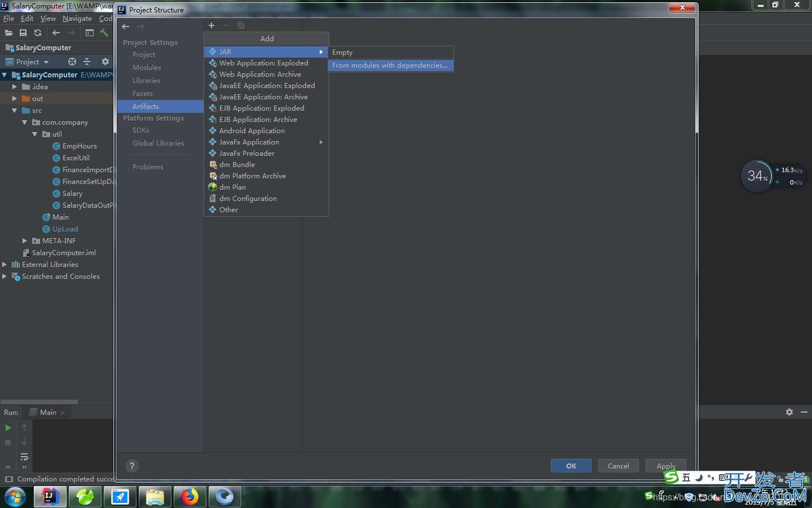
Task: Select Other artifact type
Action: [266, 209]
